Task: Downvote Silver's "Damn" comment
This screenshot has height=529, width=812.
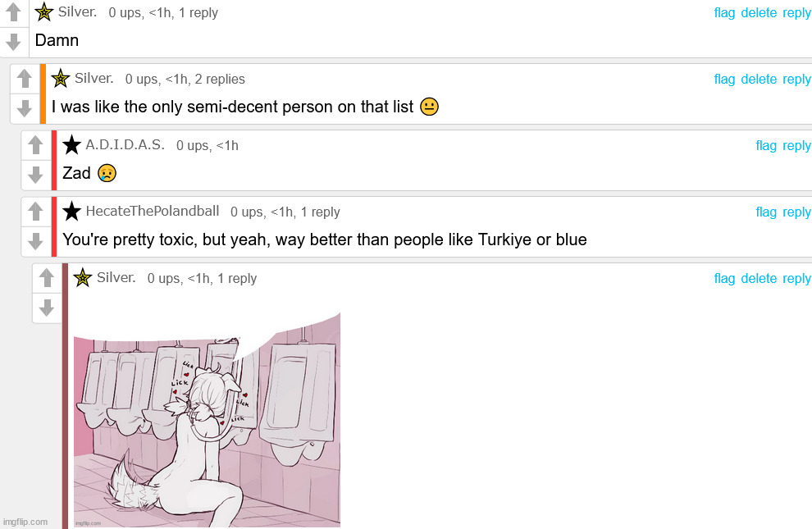Action: point(13,41)
